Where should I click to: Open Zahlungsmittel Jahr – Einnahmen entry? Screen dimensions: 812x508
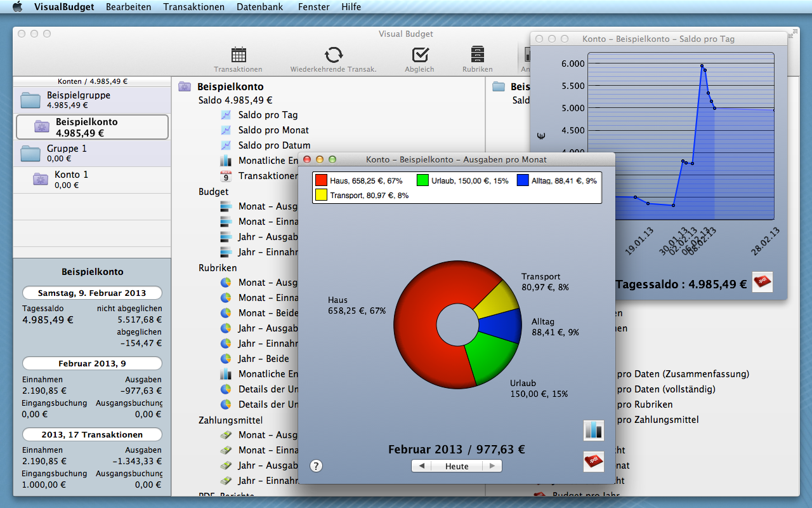(x=259, y=481)
